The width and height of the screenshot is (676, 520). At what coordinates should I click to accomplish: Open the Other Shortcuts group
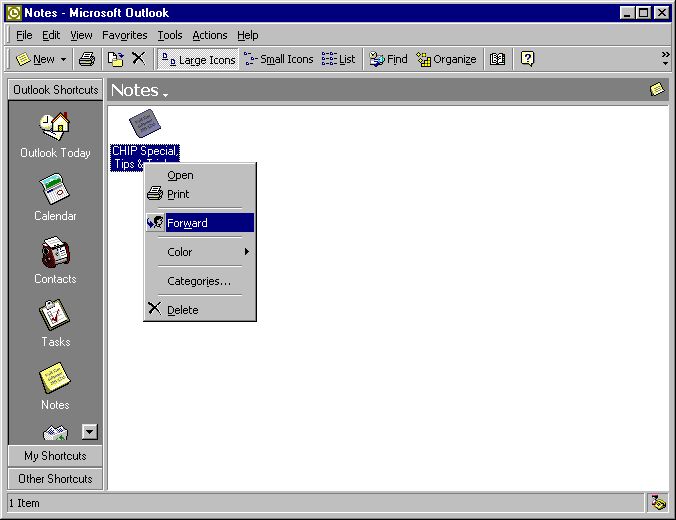pos(55,479)
